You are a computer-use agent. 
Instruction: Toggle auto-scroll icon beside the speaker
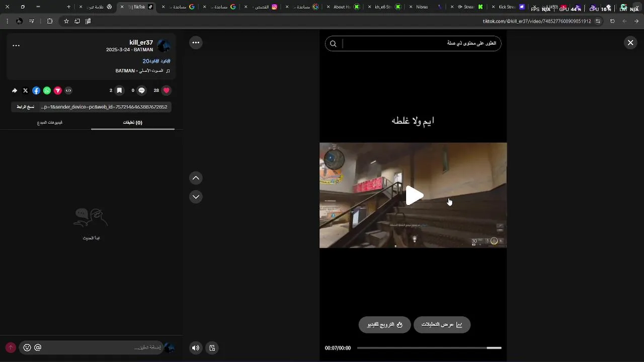pos(212,347)
